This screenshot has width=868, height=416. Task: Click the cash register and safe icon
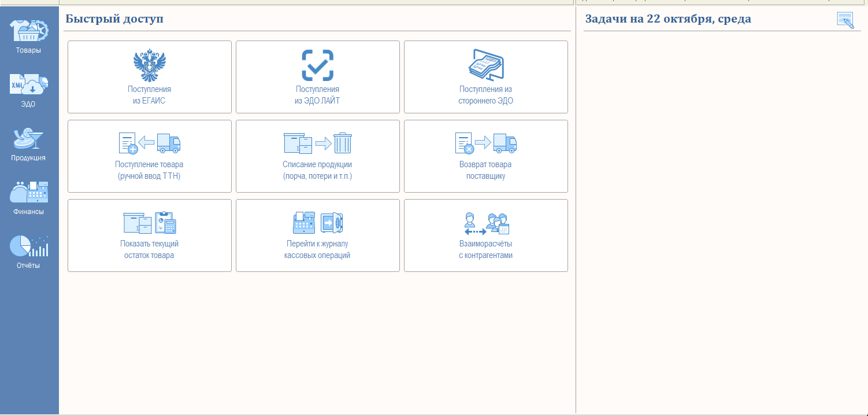click(x=317, y=222)
